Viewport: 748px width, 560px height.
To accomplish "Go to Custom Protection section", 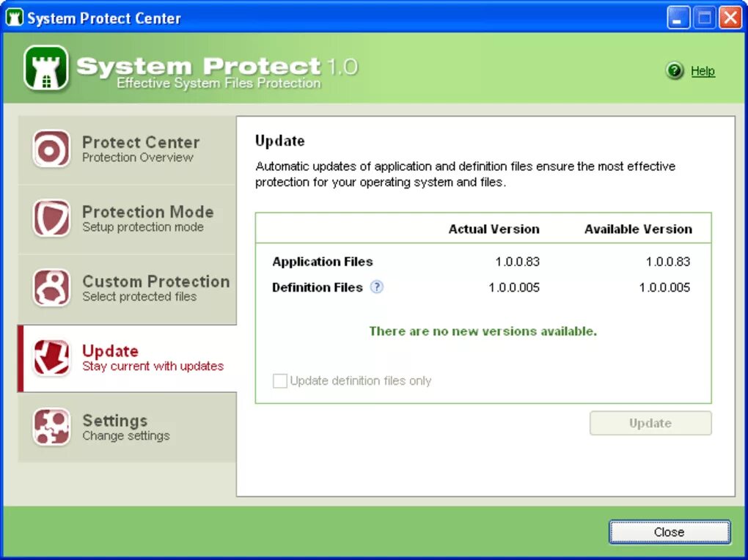I will click(128, 289).
